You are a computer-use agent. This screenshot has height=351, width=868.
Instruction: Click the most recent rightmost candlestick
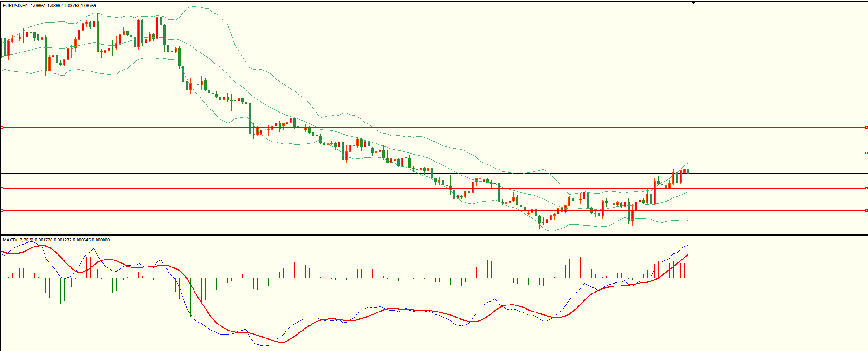tap(688, 171)
